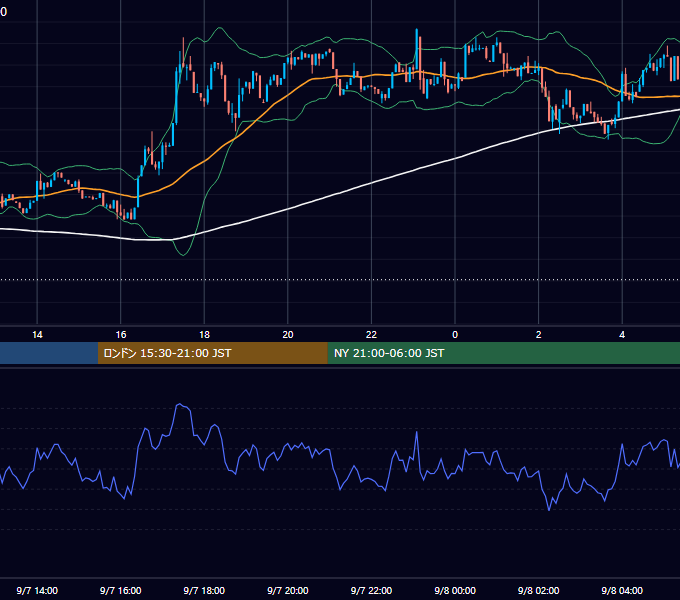Click the 14 hour axis label
Viewport: 680px width, 600px height.
pos(37,335)
